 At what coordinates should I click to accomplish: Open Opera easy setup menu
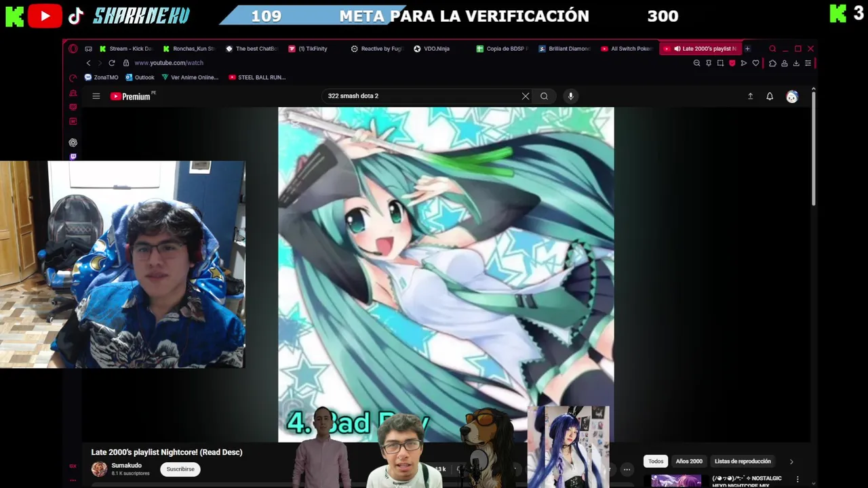coord(808,63)
